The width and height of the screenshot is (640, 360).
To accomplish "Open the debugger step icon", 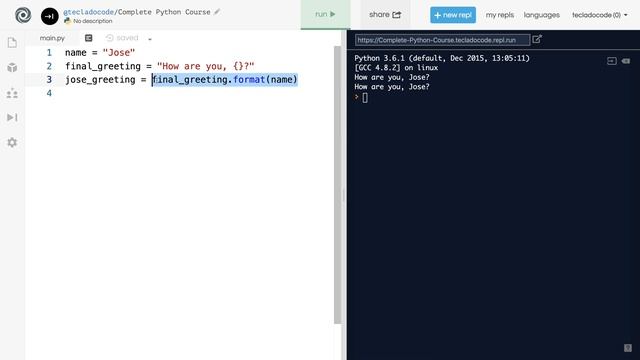I will click(12, 118).
